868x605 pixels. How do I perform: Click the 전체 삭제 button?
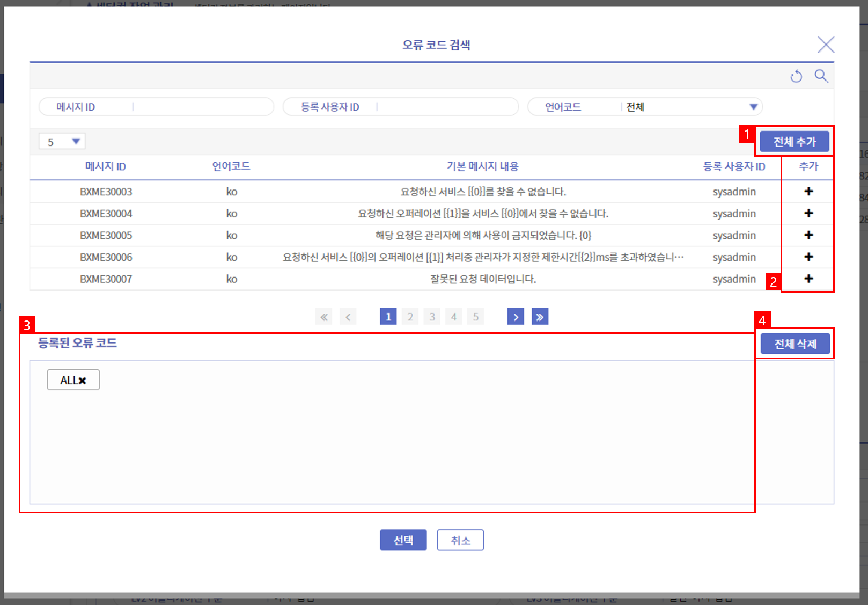pos(796,344)
